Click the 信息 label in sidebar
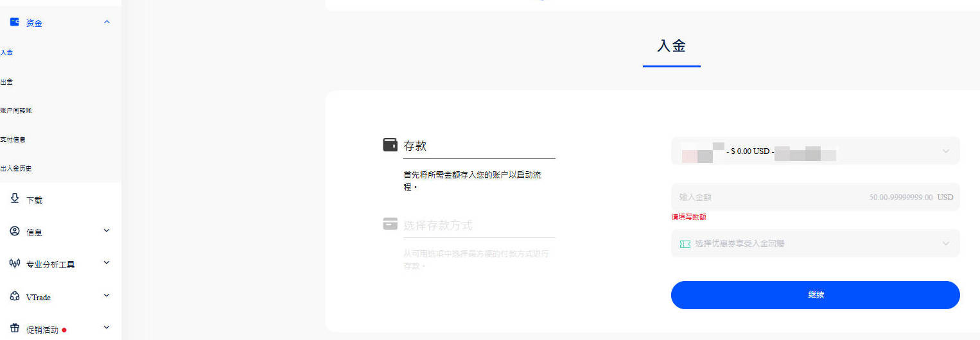 34,232
